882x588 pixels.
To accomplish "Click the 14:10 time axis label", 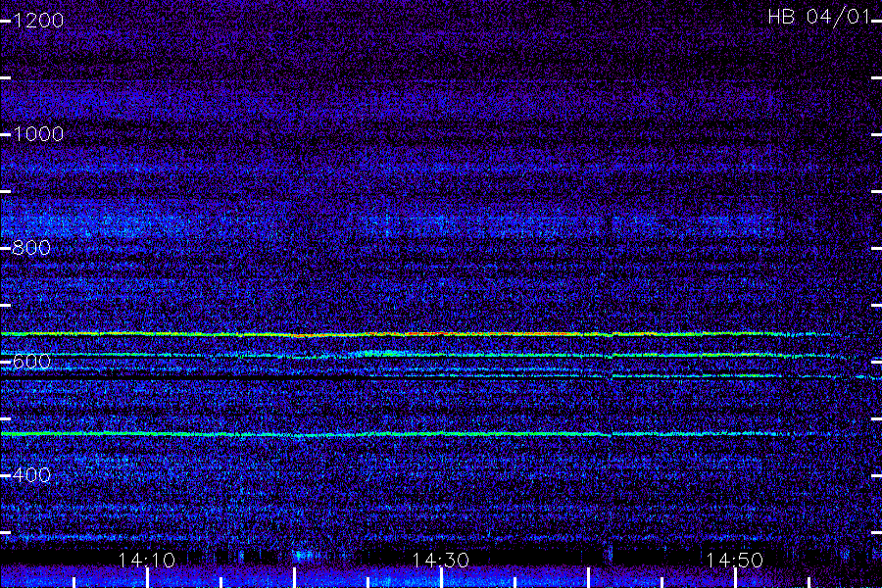I will click(x=147, y=560).
